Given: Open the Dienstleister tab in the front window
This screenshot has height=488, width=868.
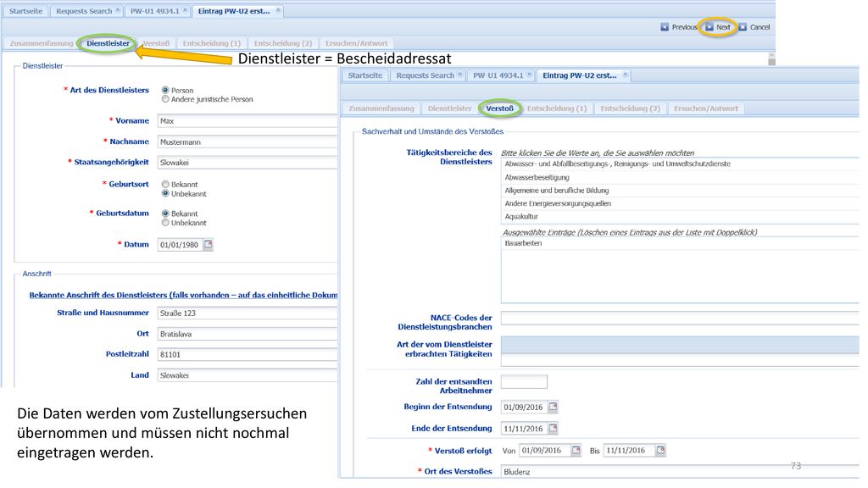Looking at the screenshot, I should (449, 108).
